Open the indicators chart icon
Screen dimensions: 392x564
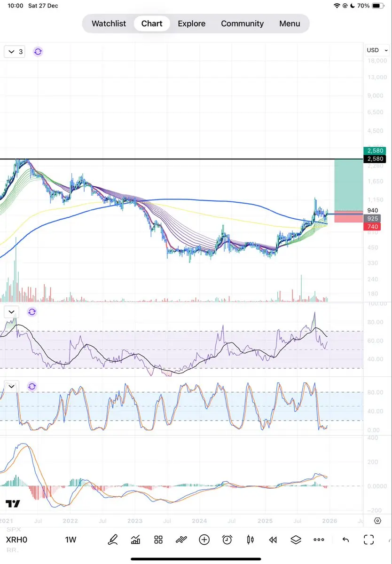point(135,540)
